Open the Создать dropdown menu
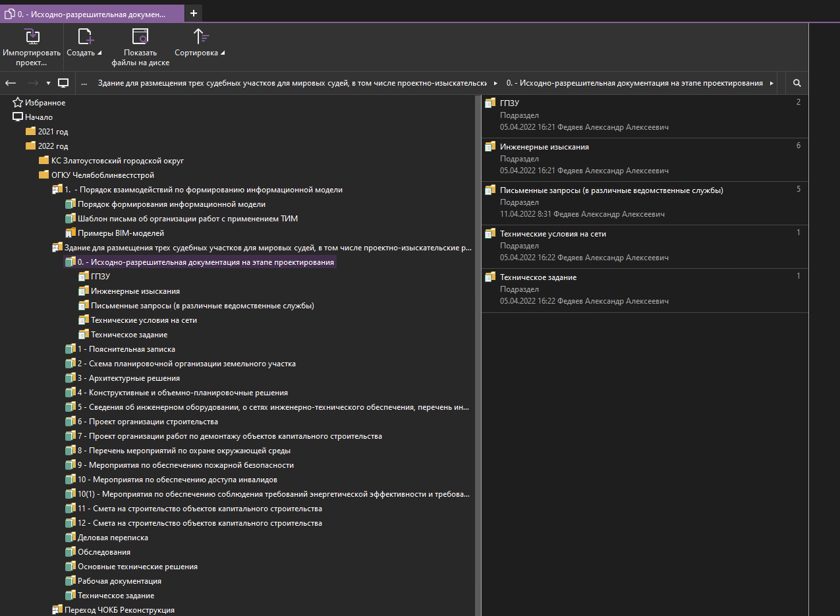840x616 pixels. [84, 53]
